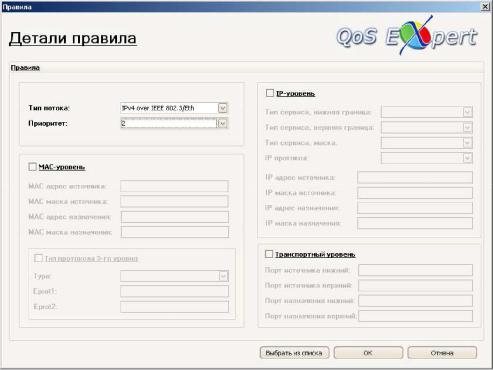This screenshot has width=493, height=370.
Task: Click the Eprot1 input field
Action: (x=174, y=291)
